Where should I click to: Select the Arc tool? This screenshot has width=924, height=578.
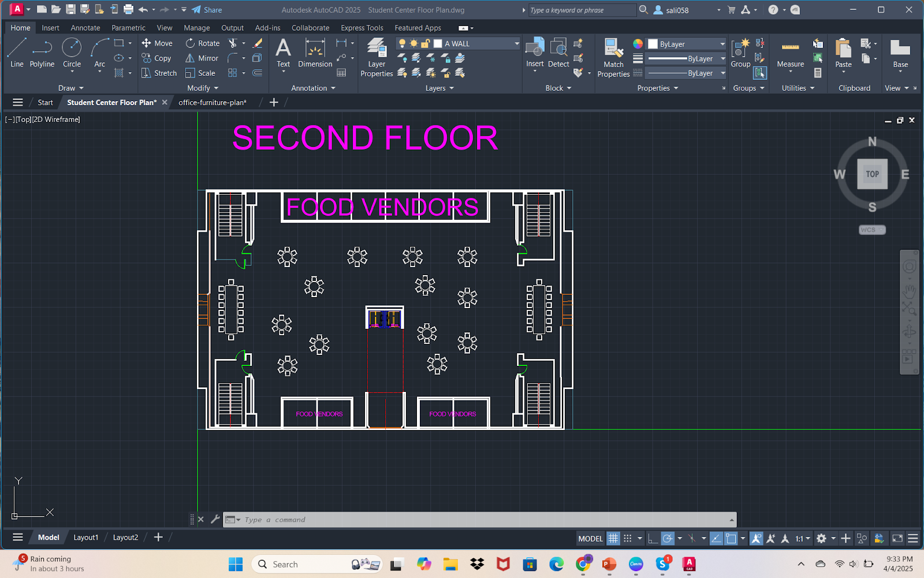99,53
